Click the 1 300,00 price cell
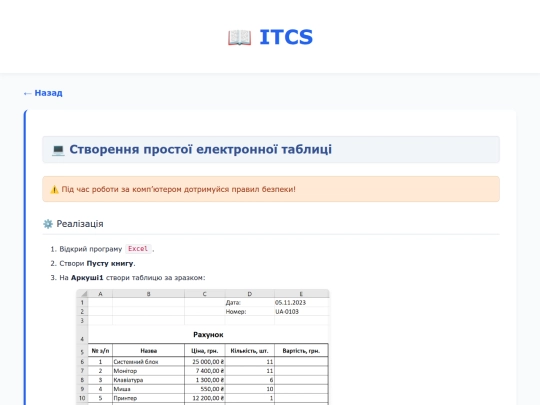The image size is (540, 405). (x=205, y=380)
